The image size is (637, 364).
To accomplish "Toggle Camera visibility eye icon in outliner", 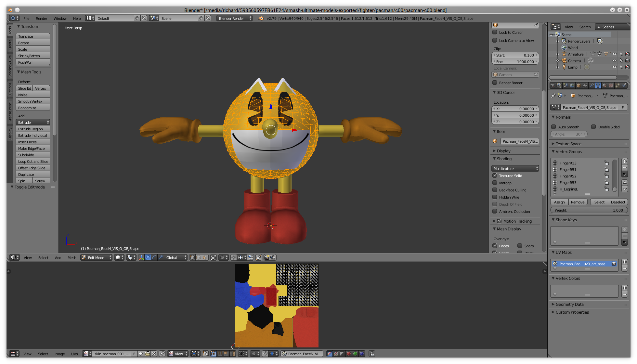I will point(614,61).
